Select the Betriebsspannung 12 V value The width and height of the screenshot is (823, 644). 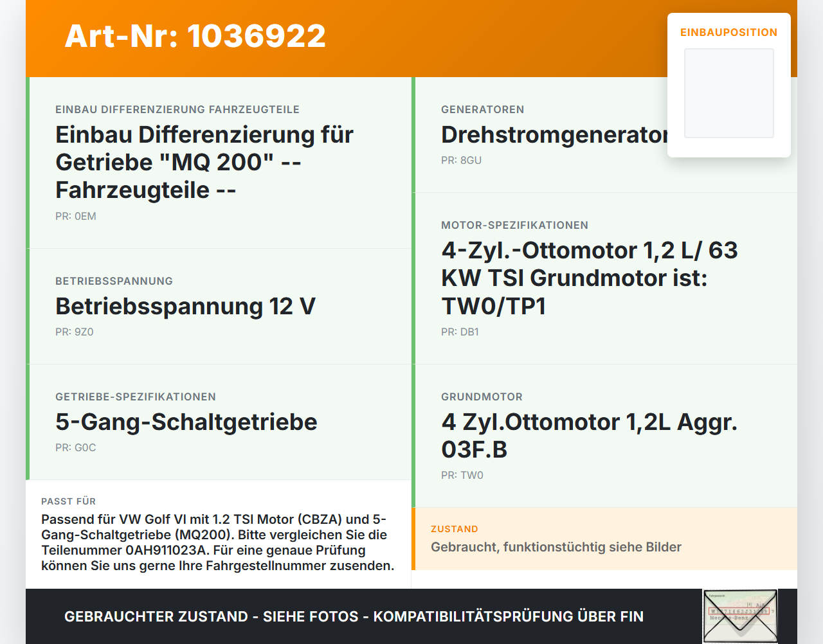tap(185, 306)
